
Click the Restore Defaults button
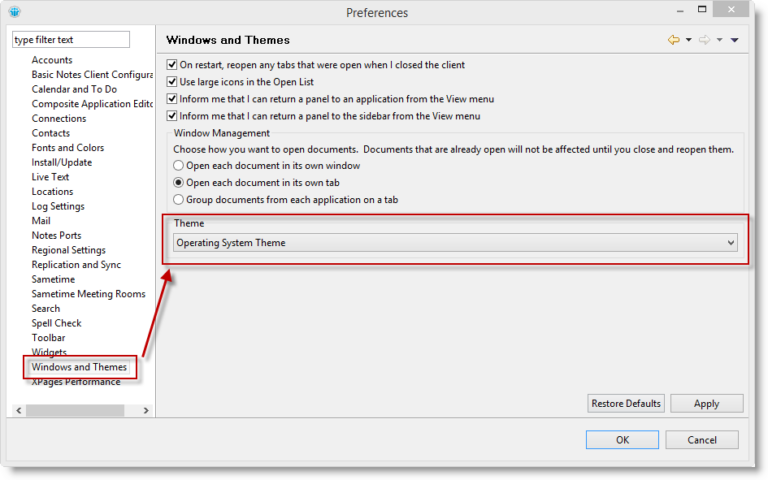[x=626, y=404]
